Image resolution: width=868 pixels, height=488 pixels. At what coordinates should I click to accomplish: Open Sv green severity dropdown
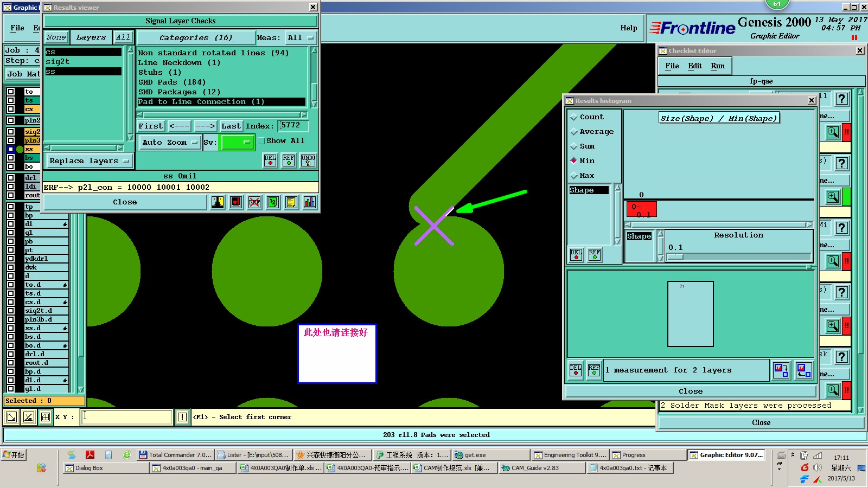click(x=237, y=143)
